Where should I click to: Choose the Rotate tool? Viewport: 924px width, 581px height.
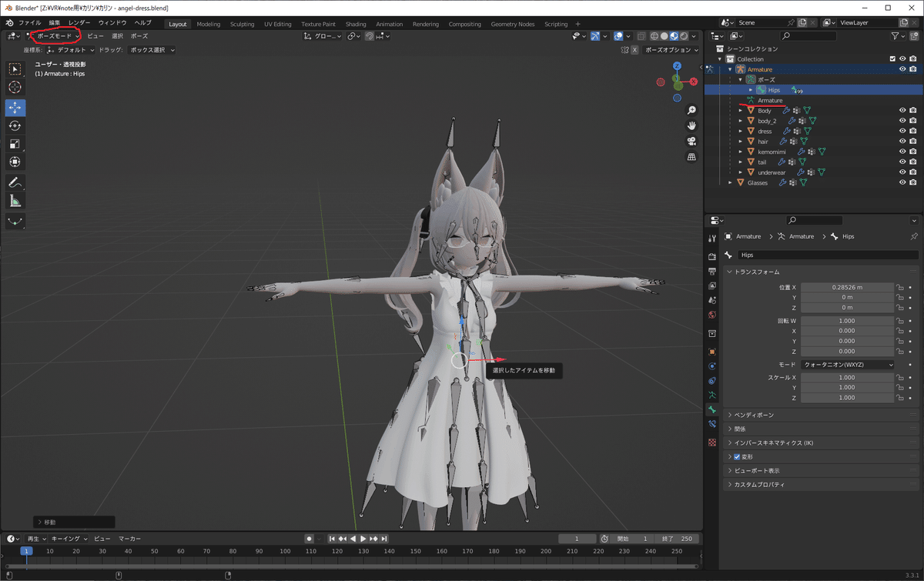(x=15, y=125)
